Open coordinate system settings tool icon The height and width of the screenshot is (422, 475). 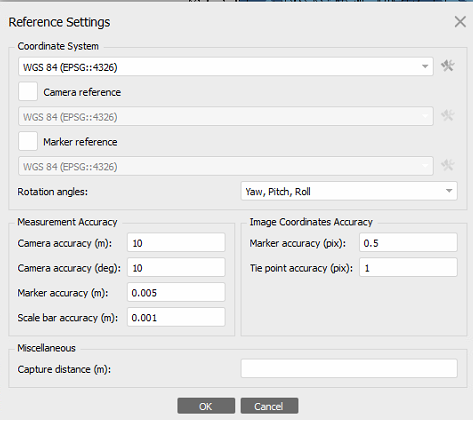pyautogui.click(x=448, y=66)
